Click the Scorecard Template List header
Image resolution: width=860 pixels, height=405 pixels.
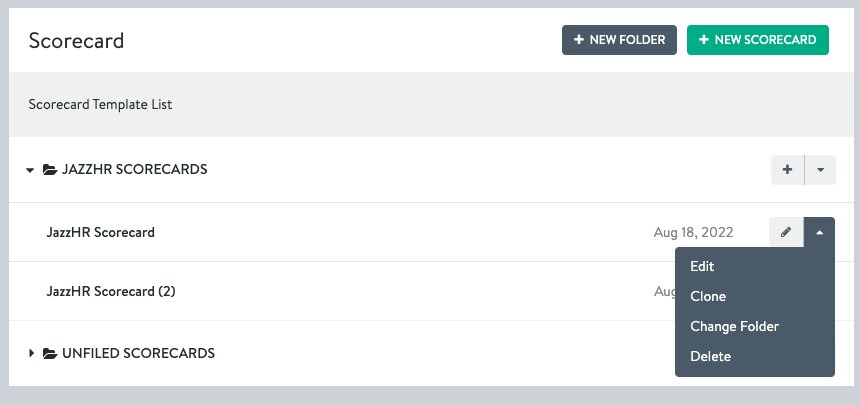[x=100, y=104]
